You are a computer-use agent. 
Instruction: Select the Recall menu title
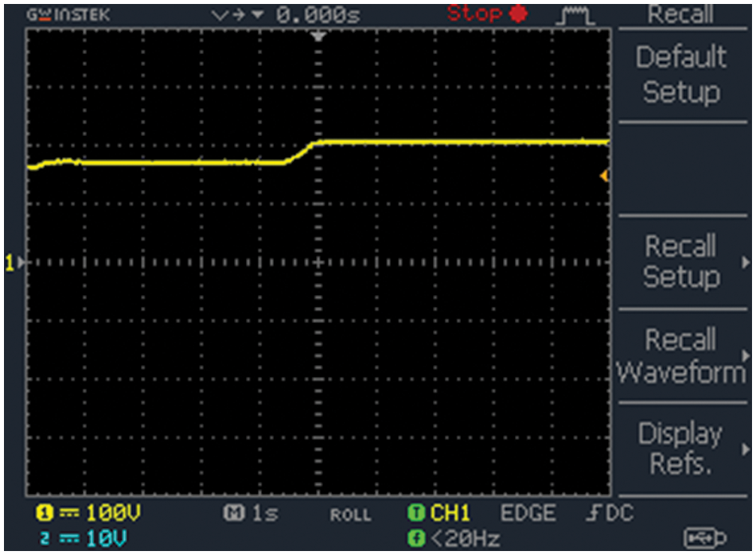(x=680, y=14)
